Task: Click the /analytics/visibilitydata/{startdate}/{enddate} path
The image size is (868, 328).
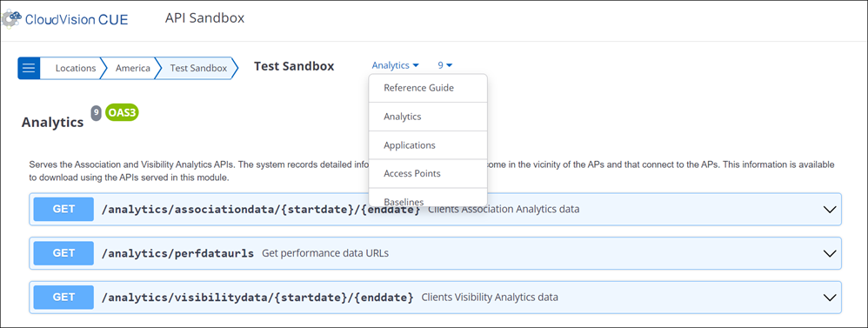Action: click(x=257, y=298)
